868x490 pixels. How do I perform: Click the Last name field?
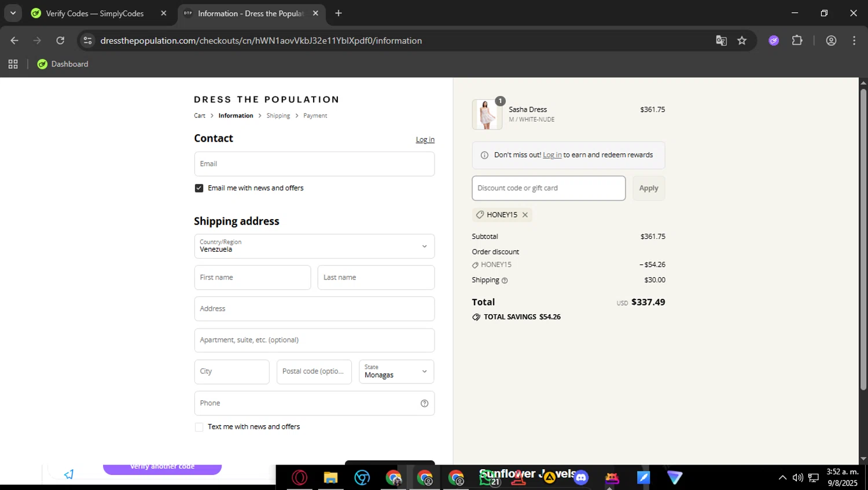tap(376, 278)
